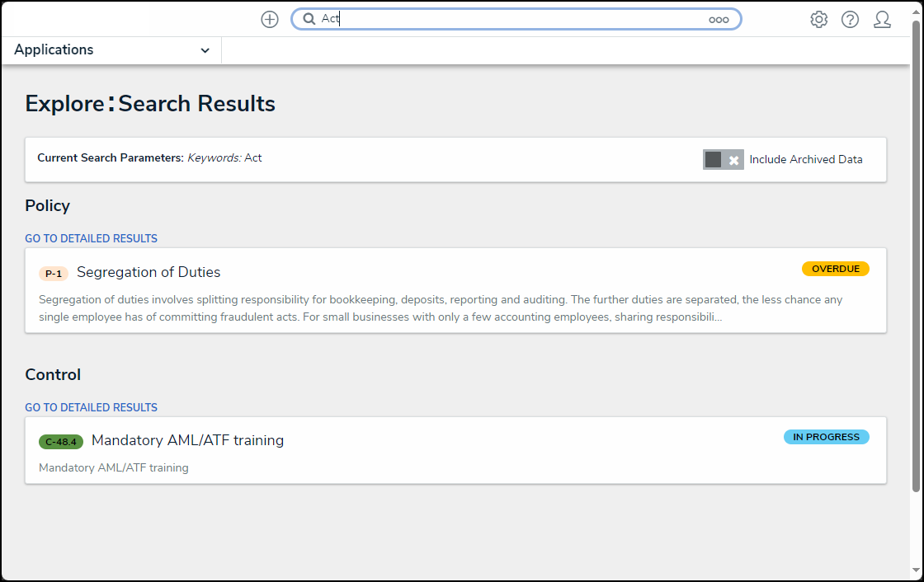
Task: Toggle Include Archived Data switch
Action: (x=723, y=160)
